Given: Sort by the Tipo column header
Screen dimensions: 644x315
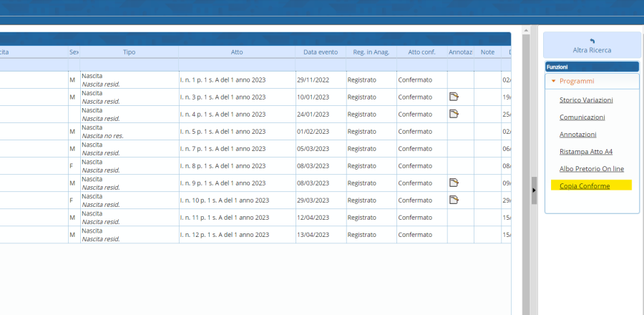Looking at the screenshot, I should click(x=129, y=52).
